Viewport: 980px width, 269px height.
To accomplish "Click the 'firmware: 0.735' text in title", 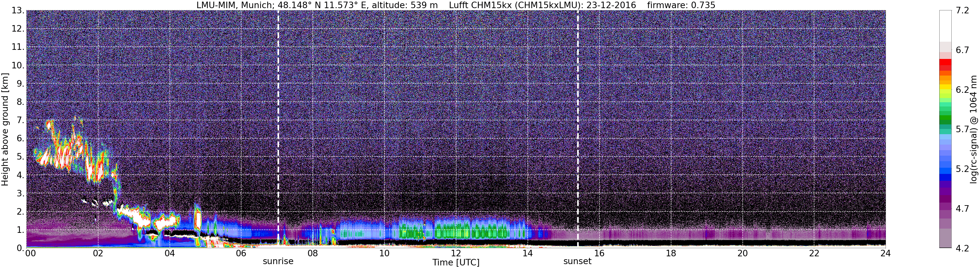I will 681,5.
